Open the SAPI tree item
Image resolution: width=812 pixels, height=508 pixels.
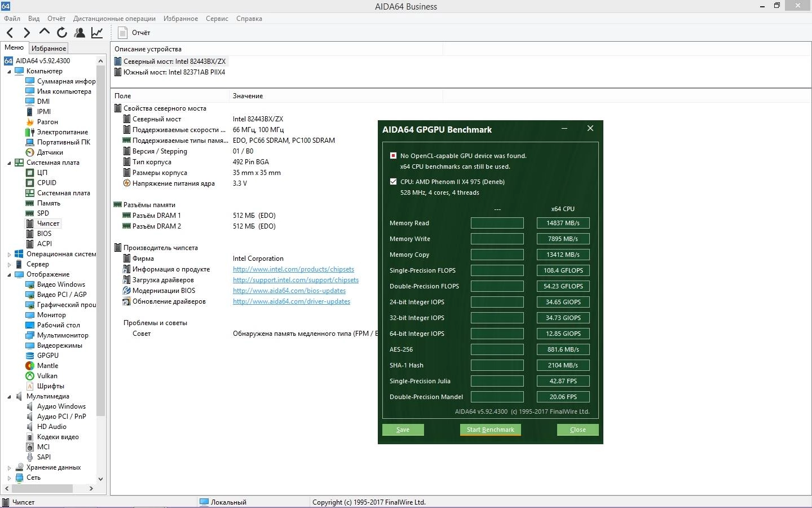pos(43,457)
